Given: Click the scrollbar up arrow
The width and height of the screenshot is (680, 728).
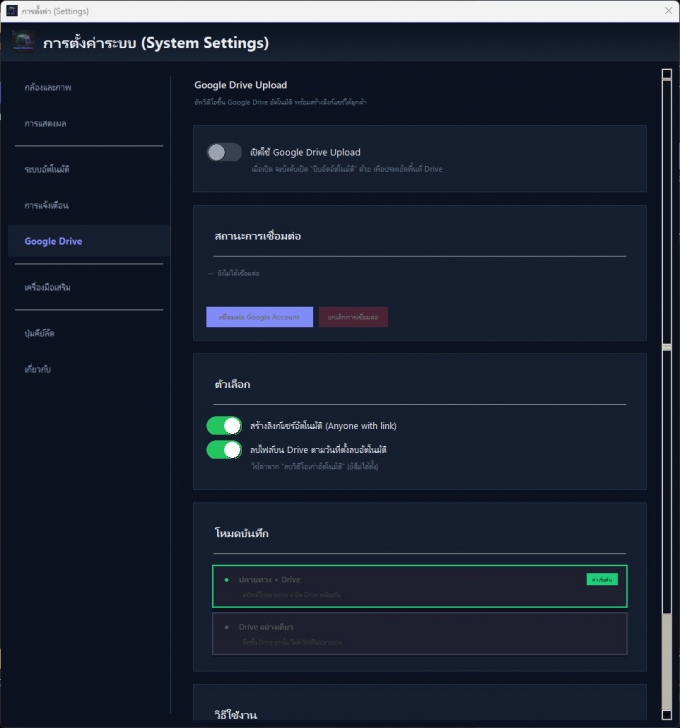Looking at the screenshot, I should coord(667,74).
